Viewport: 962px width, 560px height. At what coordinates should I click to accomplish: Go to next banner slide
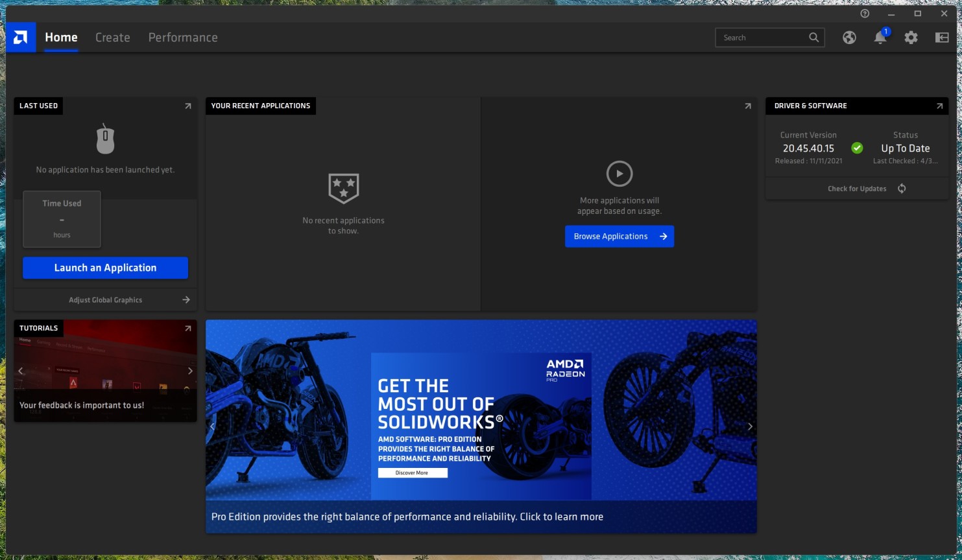click(x=750, y=426)
